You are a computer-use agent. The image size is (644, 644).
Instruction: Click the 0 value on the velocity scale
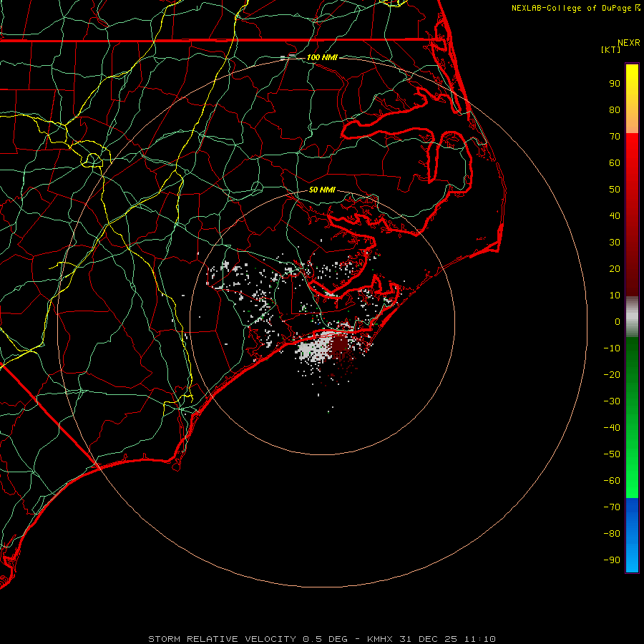point(618,322)
